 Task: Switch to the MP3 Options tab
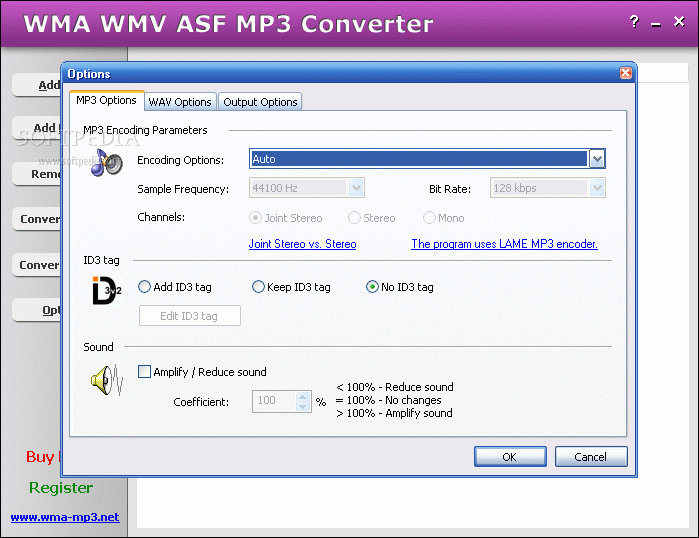pyautogui.click(x=107, y=100)
